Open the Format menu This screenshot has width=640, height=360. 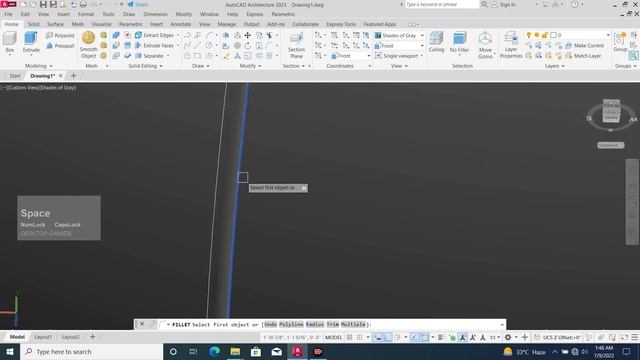point(86,14)
